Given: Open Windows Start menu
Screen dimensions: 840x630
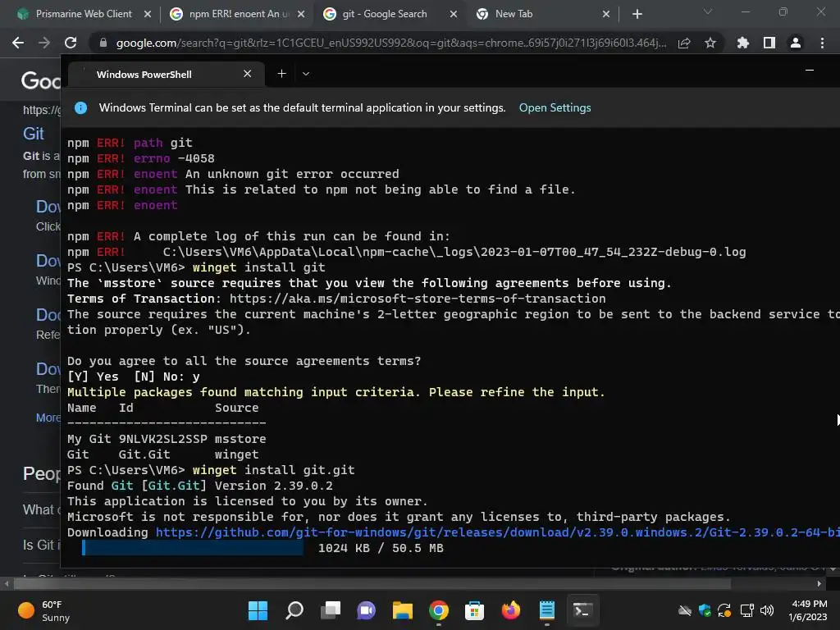Looking at the screenshot, I should point(258,610).
